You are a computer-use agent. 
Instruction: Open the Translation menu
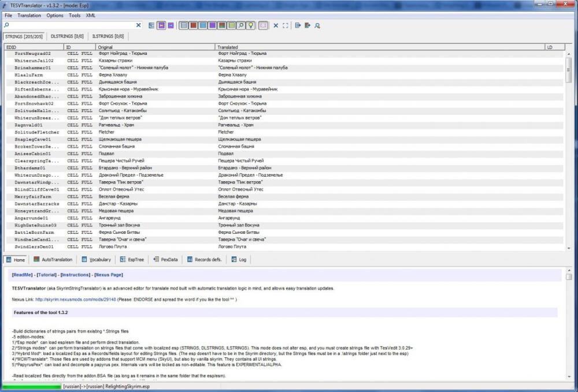(29, 16)
